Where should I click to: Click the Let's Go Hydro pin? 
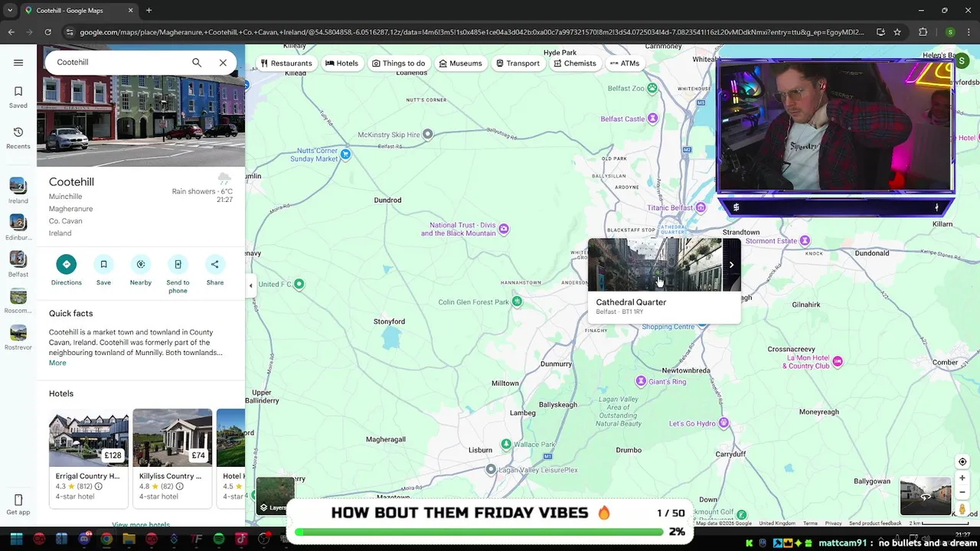click(724, 423)
